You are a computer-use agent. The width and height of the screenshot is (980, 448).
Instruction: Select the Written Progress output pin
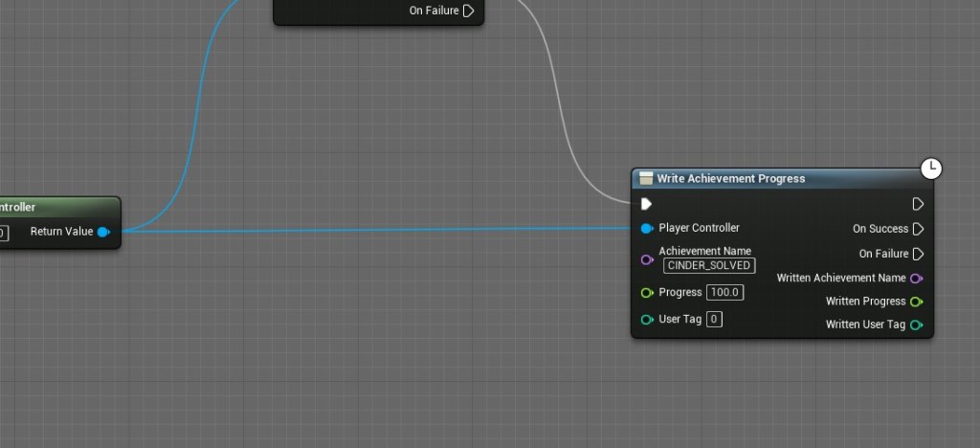click(917, 302)
